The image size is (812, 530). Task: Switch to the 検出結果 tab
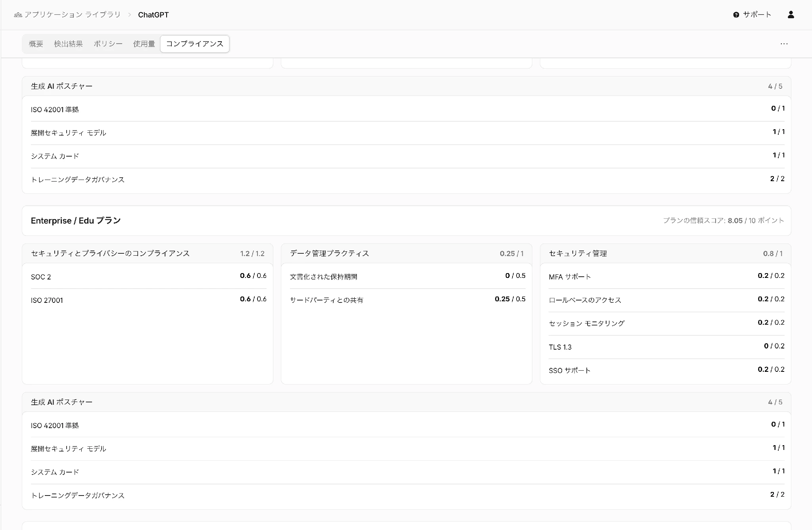pos(68,44)
